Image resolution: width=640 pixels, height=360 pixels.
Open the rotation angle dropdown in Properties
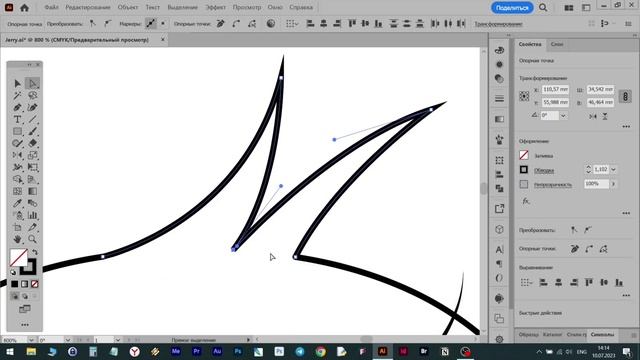563,116
